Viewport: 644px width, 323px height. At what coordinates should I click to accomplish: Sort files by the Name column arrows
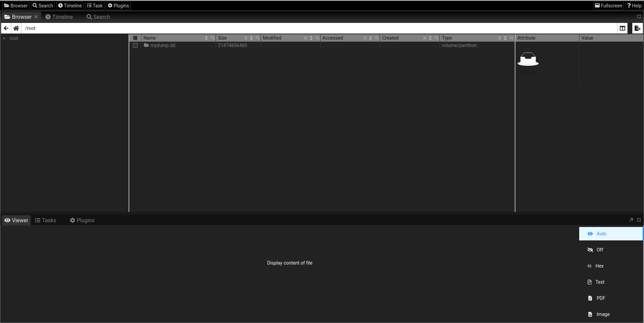206,38
